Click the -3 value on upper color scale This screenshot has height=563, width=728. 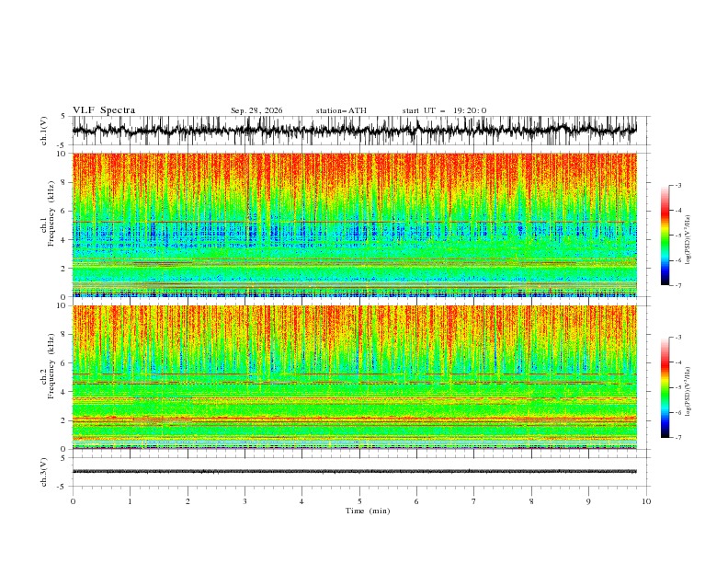click(x=677, y=185)
